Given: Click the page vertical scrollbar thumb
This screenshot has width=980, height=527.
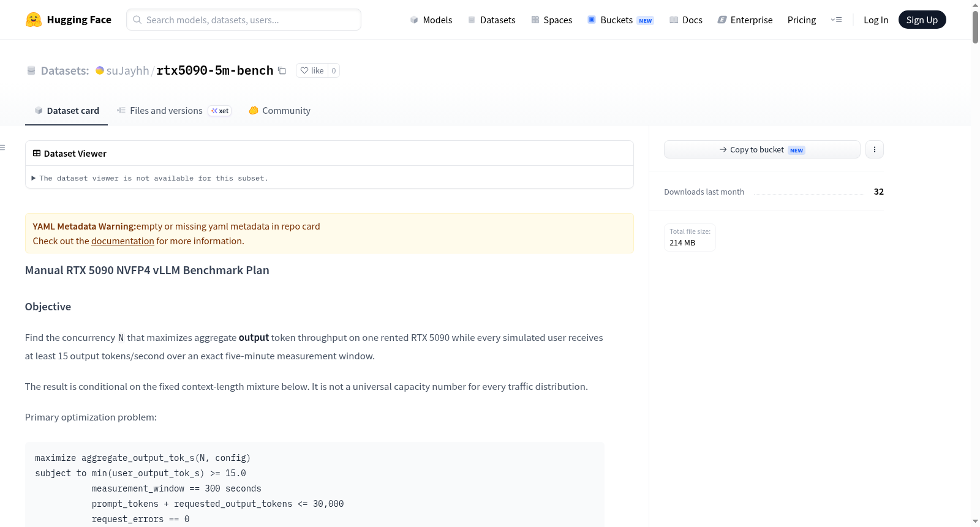Looking at the screenshot, I should click(975, 26).
